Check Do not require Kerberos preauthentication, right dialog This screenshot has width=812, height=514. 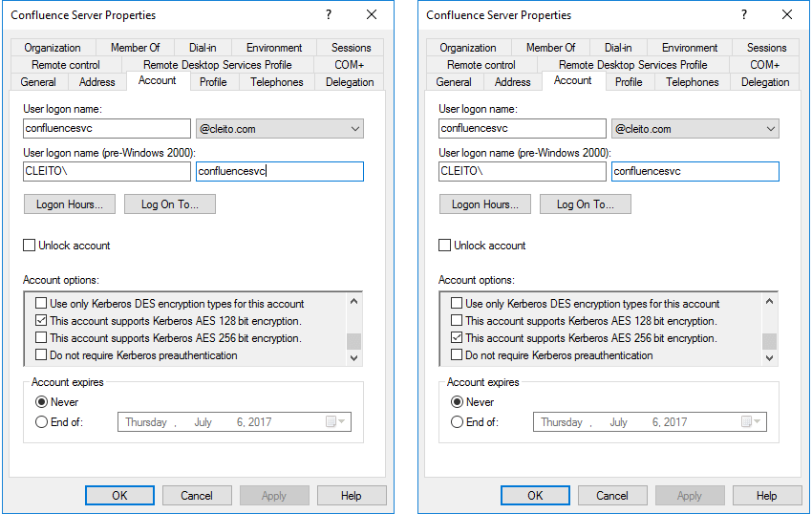457,355
